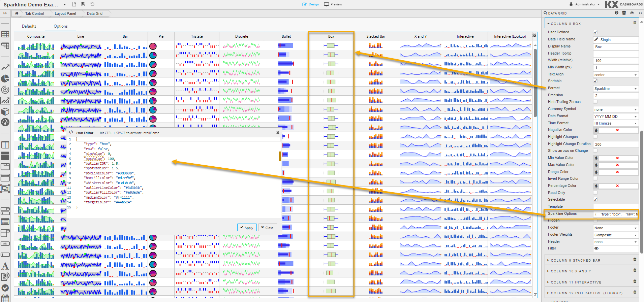Select the 3D cube chart component
644x302 pixels.
(5, 111)
